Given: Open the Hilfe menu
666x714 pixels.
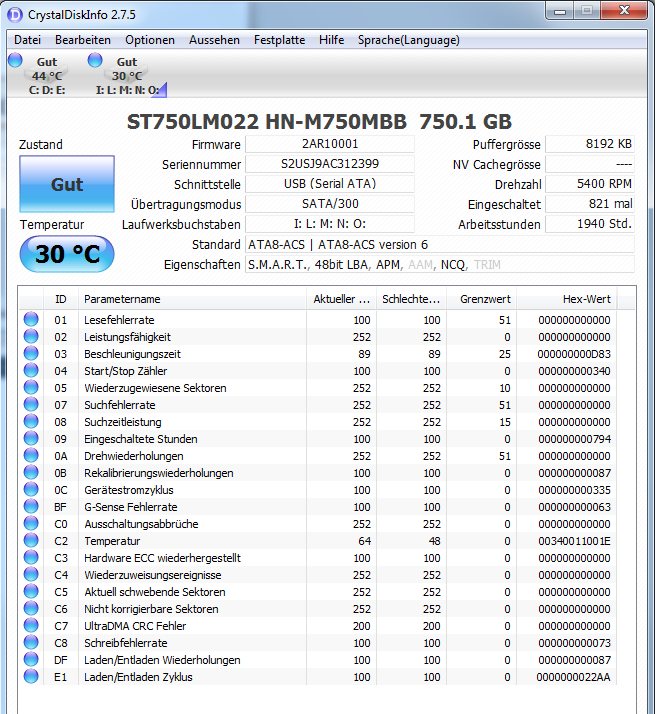Looking at the screenshot, I should (x=331, y=40).
